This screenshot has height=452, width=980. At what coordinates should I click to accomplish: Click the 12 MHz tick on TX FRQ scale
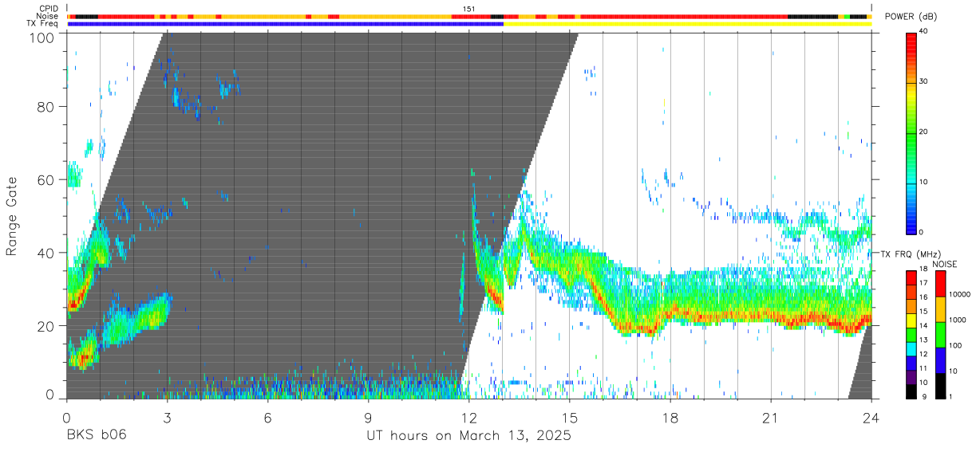(925, 354)
